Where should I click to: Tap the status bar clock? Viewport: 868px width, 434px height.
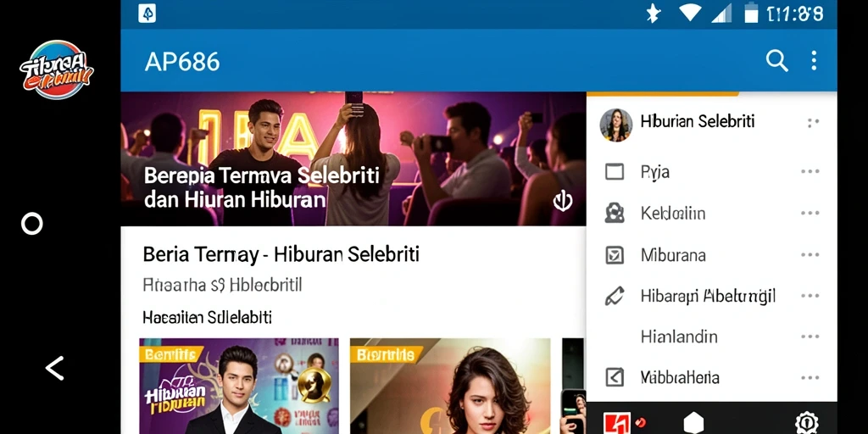pos(794,14)
